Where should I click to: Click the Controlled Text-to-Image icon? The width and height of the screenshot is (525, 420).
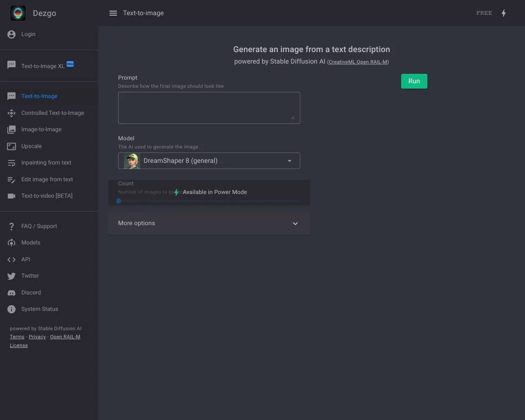click(x=11, y=113)
